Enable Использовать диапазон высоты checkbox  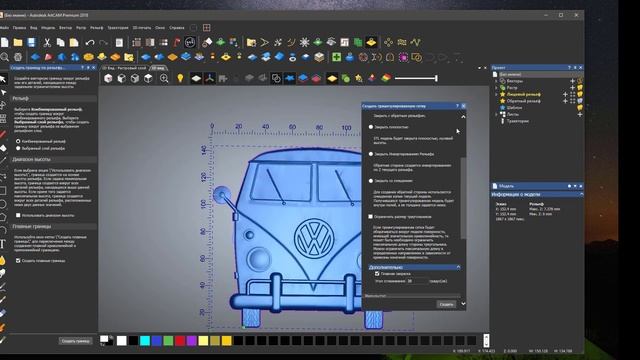coord(18,215)
